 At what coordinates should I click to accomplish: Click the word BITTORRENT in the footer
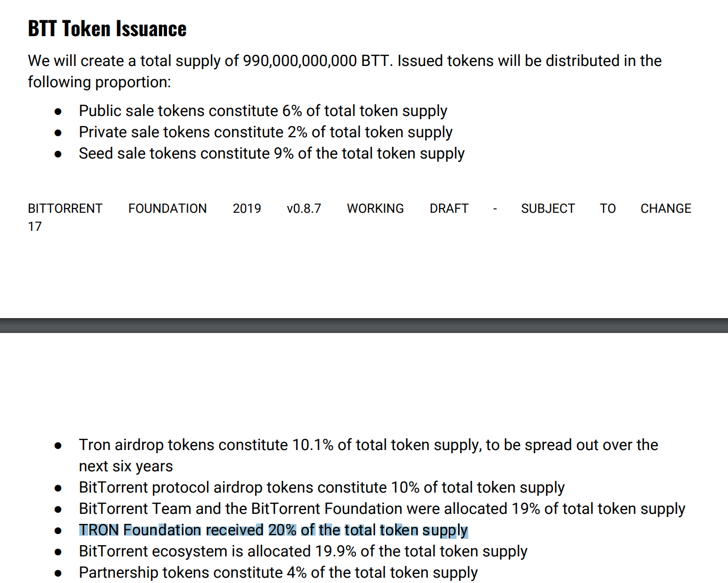[x=65, y=209]
